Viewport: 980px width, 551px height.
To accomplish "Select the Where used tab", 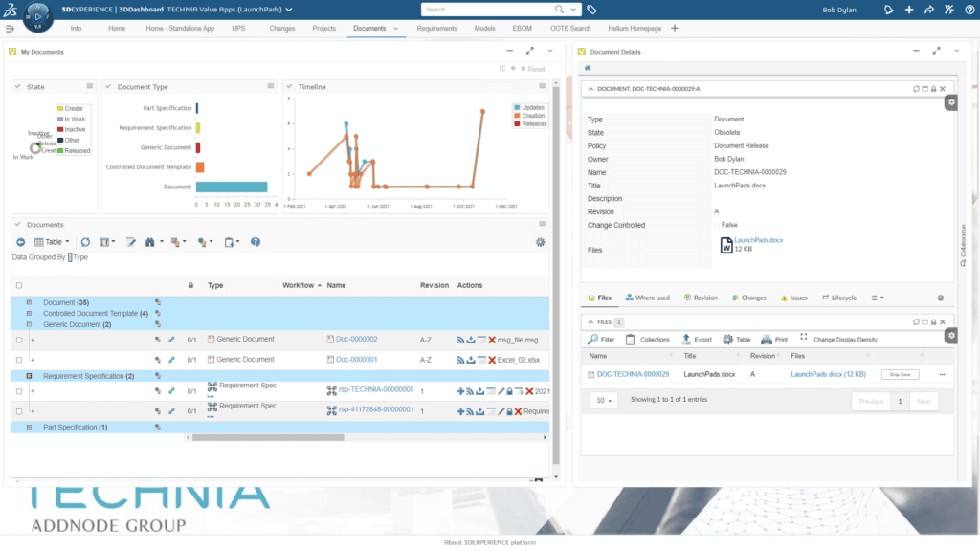I will [647, 298].
